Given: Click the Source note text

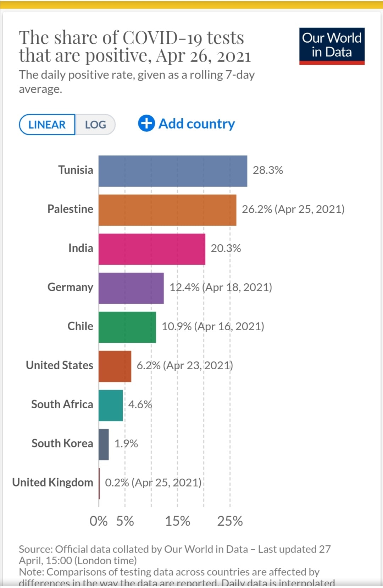Looking at the screenshot, I should pyautogui.click(x=175, y=555).
